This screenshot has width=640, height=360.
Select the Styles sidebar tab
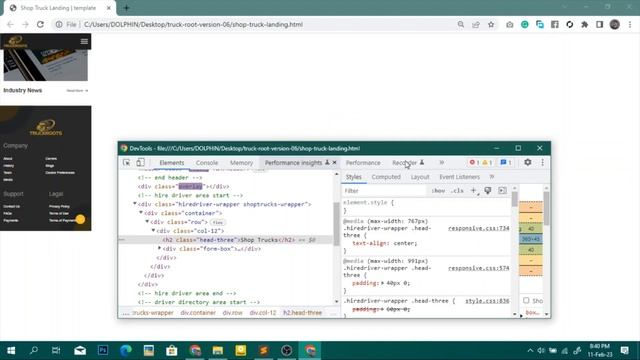click(x=353, y=177)
